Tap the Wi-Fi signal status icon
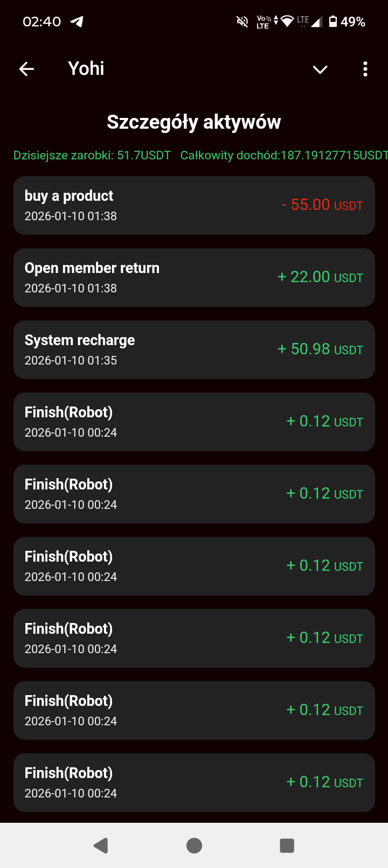 [x=287, y=22]
